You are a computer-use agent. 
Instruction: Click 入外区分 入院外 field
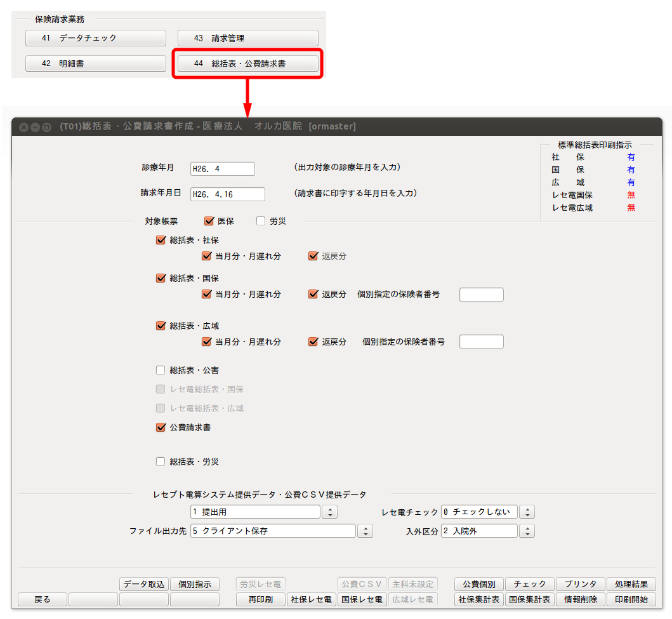click(x=479, y=531)
